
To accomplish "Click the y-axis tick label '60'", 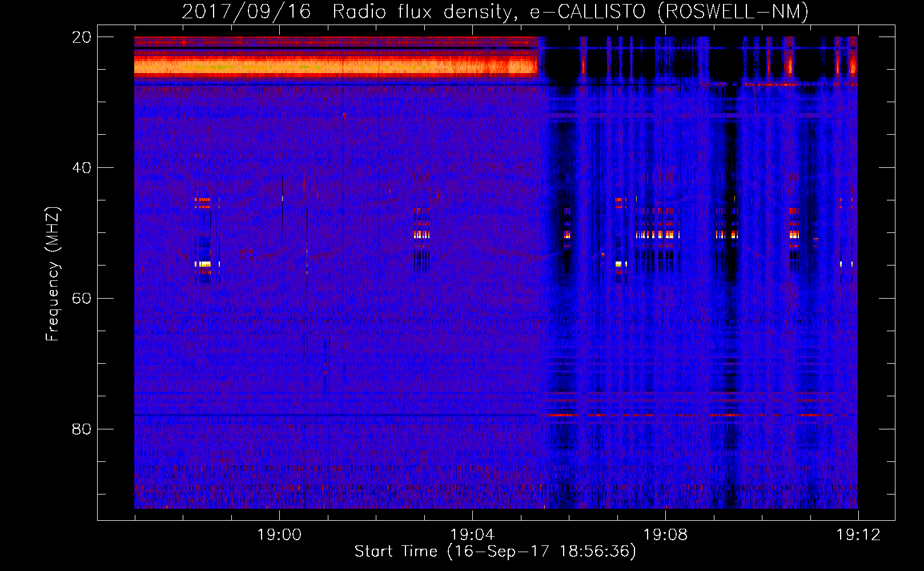I will [x=82, y=298].
